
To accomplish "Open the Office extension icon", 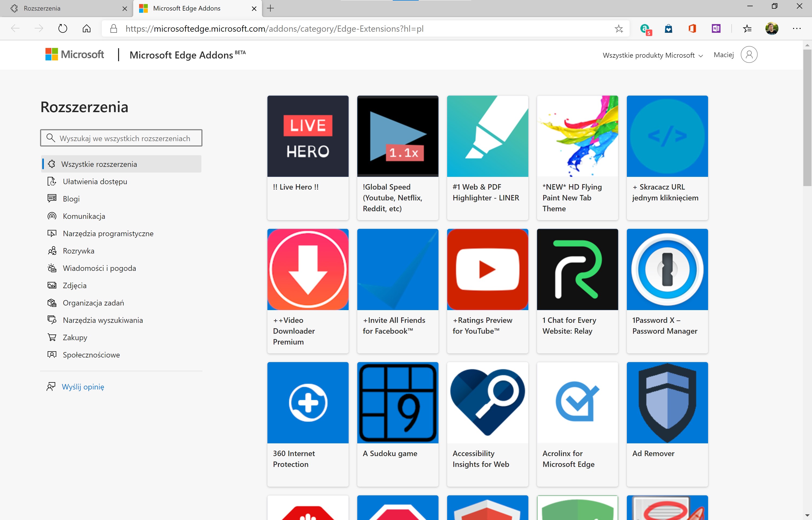I will pyautogui.click(x=692, y=29).
